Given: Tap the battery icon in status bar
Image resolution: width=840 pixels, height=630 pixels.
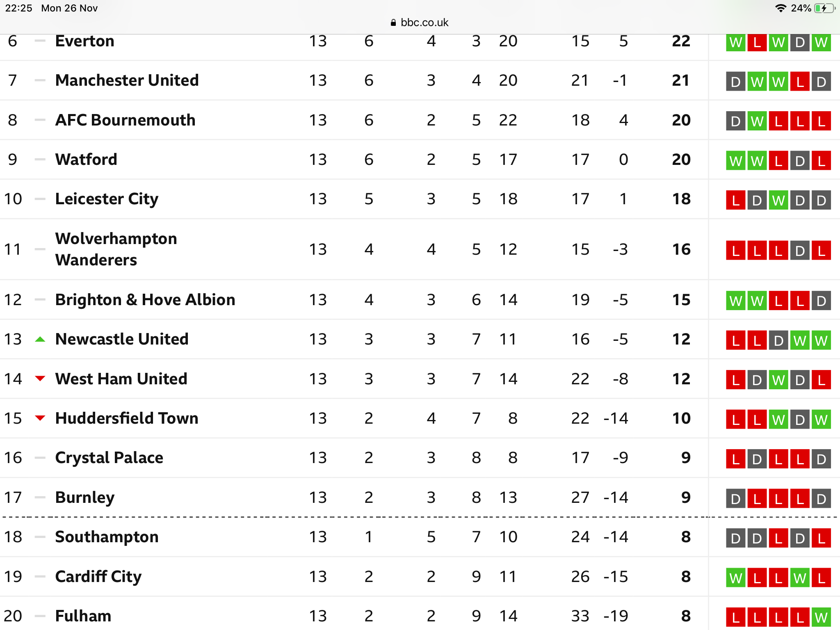Looking at the screenshot, I should point(824,8).
